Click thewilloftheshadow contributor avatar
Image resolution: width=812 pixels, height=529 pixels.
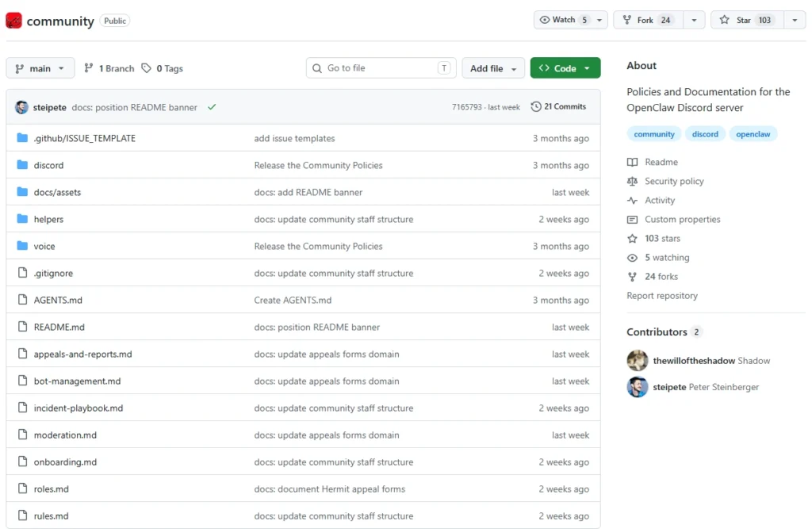click(x=638, y=361)
